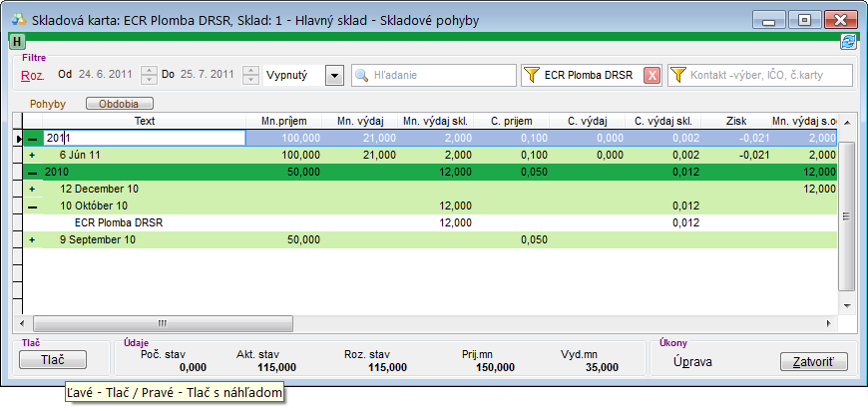
Task: Click the app icon in the title bar
Action: (19, 19)
